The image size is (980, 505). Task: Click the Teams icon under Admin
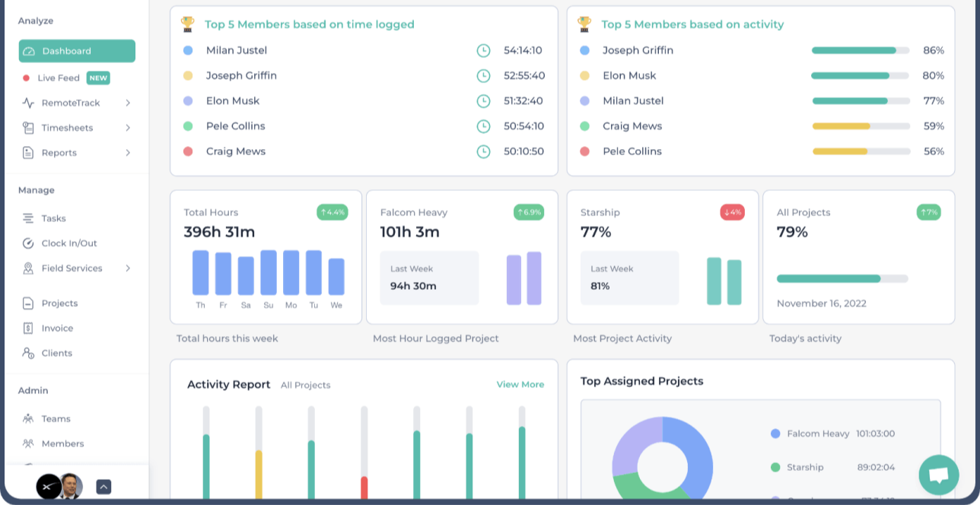point(27,418)
